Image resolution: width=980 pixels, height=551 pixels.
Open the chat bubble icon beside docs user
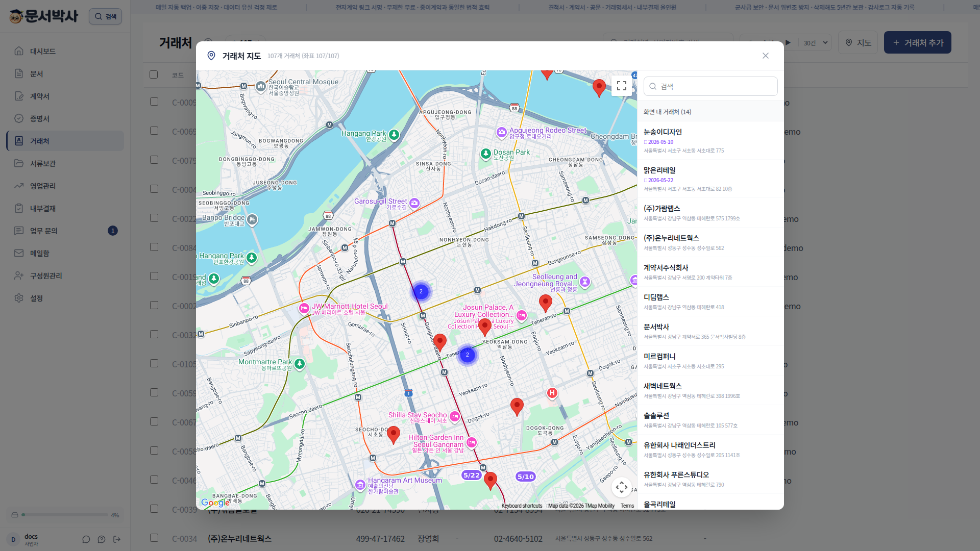point(86,539)
